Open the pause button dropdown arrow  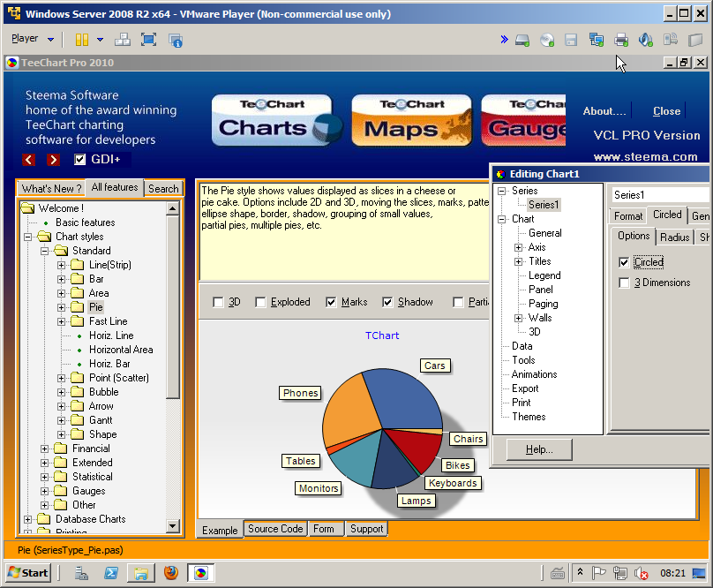[100, 40]
